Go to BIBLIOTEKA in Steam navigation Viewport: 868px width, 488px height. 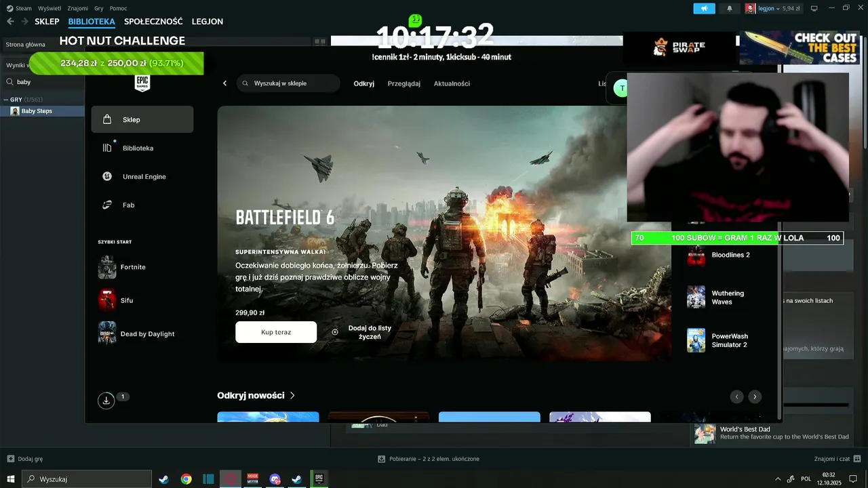pyautogui.click(x=92, y=22)
